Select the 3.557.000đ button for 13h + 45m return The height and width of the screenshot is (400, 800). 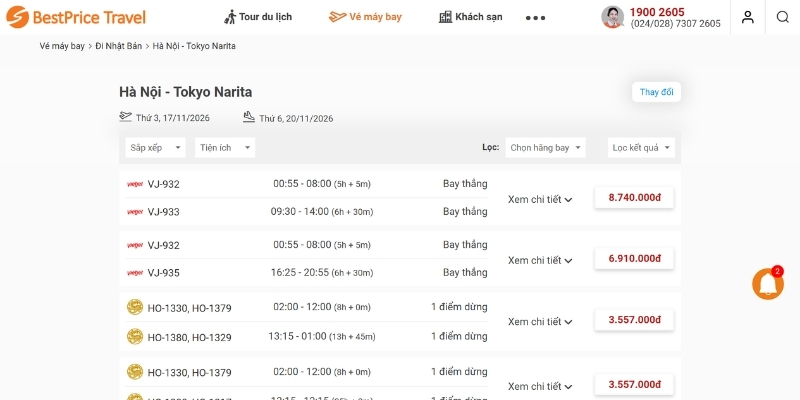(634, 320)
